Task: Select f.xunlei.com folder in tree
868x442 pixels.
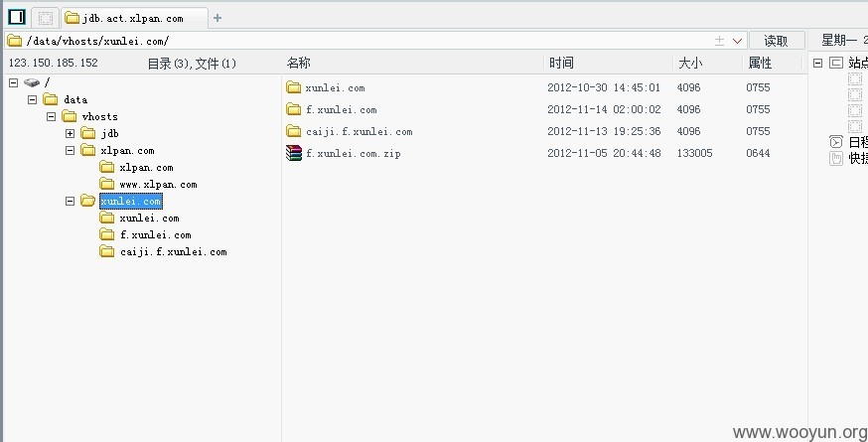Action: click(x=156, y=234)
